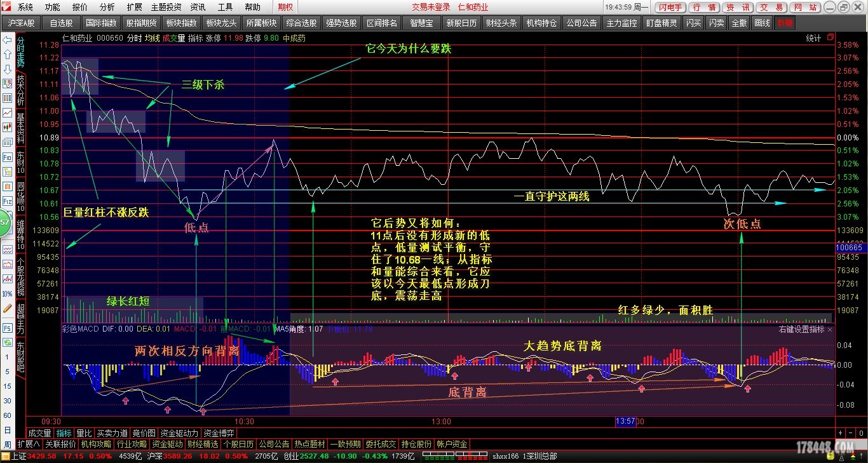Open 综合选股 toolbar item

click(301, 22)
